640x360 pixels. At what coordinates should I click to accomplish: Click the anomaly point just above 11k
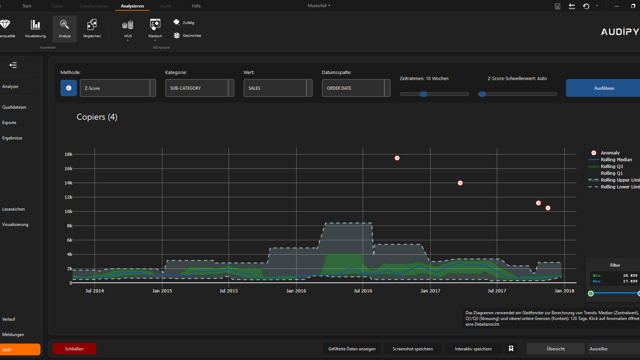tap(538, 203)
